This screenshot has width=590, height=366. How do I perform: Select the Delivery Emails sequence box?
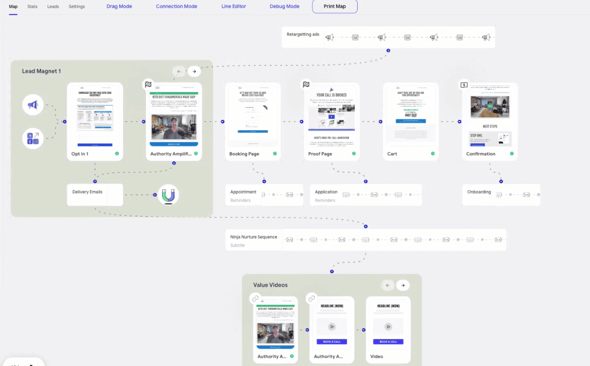click(x=95, y=195)
